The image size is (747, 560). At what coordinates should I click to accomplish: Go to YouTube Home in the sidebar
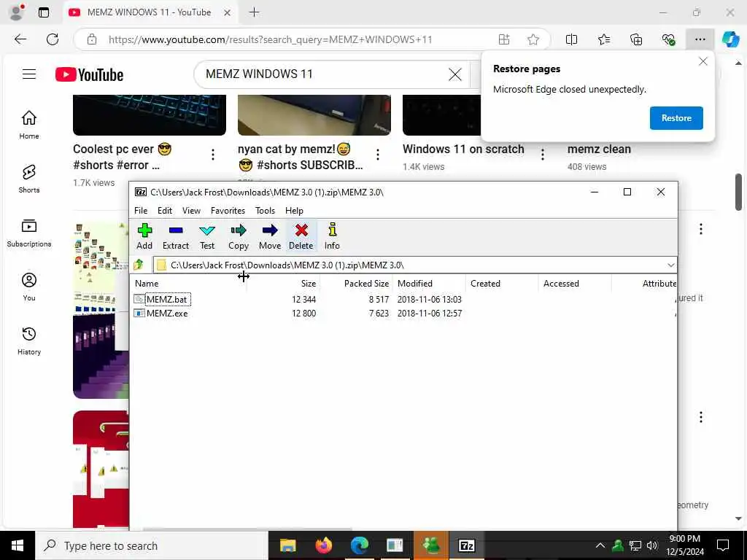29,125
